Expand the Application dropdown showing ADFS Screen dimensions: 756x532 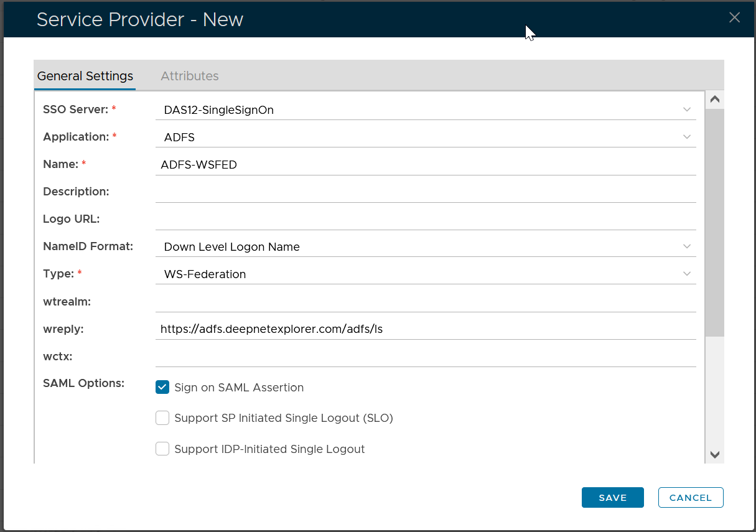click(425, 138)
